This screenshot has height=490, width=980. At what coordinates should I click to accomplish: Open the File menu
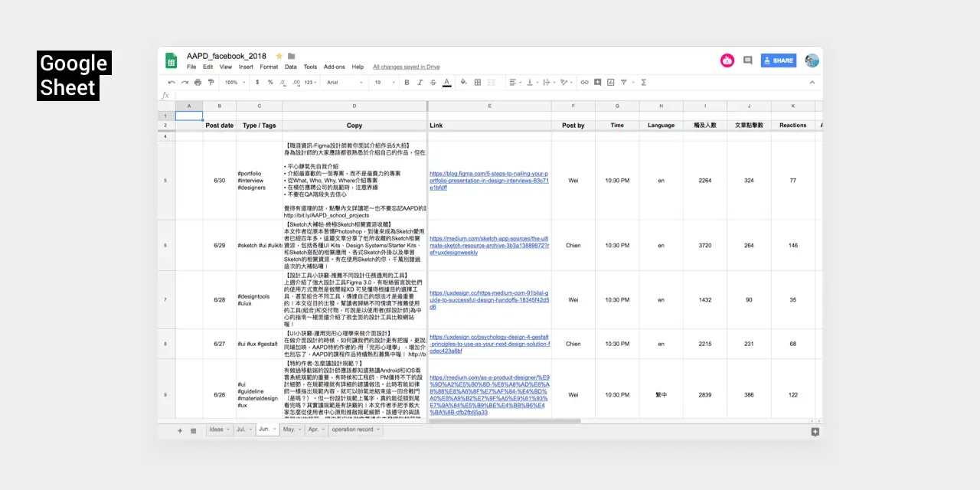[191, 67]
